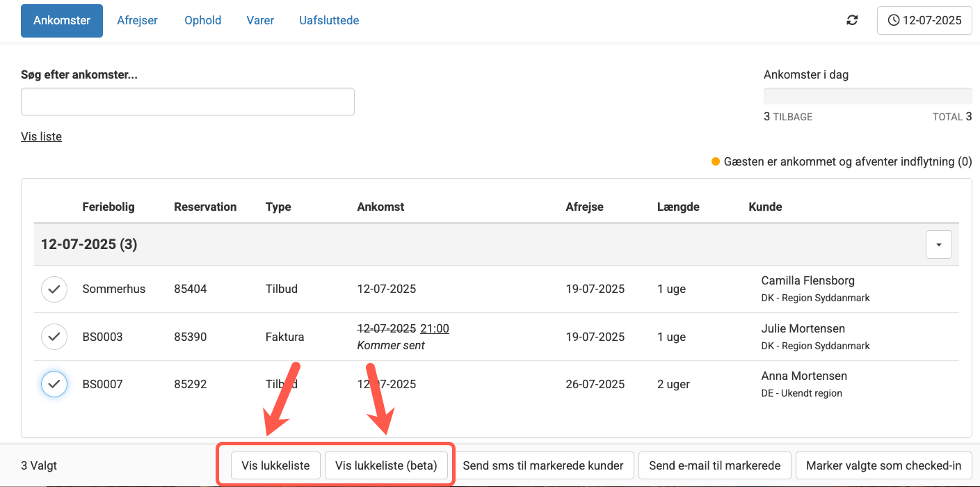Image resolution: width=980 pixels, height=487 pixels.
Task: Open the date picker showing 12-07-2025
Action: (924, 20)
